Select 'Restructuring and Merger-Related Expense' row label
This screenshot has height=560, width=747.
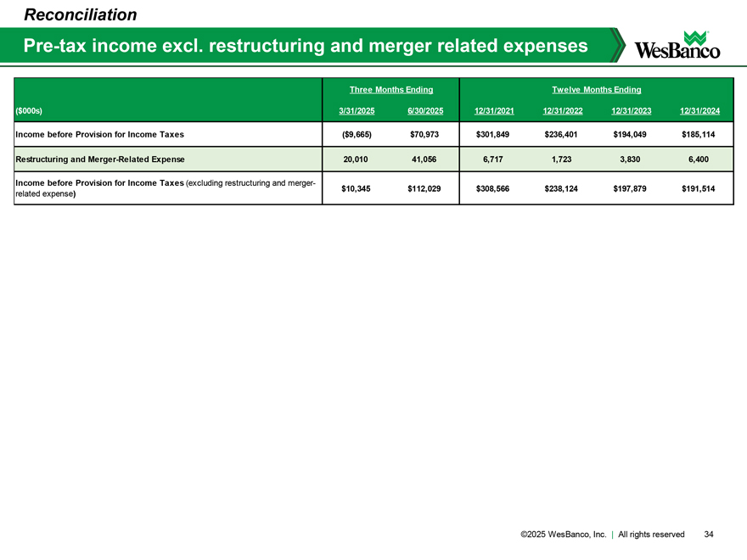click(100, 159)
